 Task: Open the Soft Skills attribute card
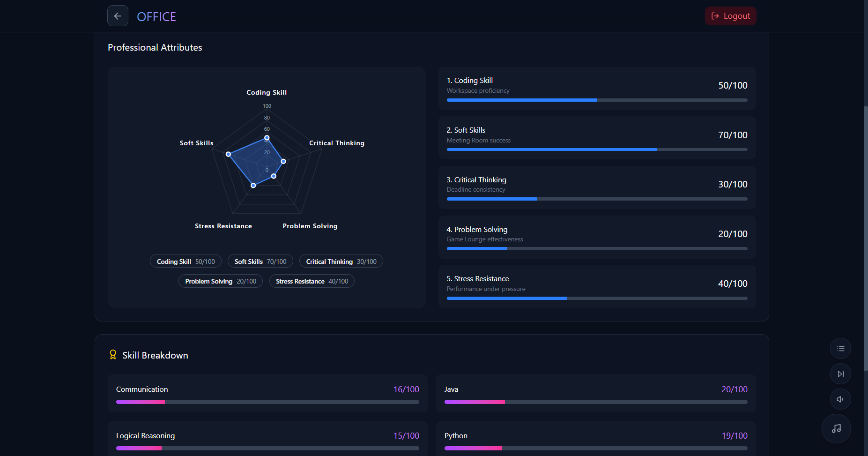click(x=597, y=138)
